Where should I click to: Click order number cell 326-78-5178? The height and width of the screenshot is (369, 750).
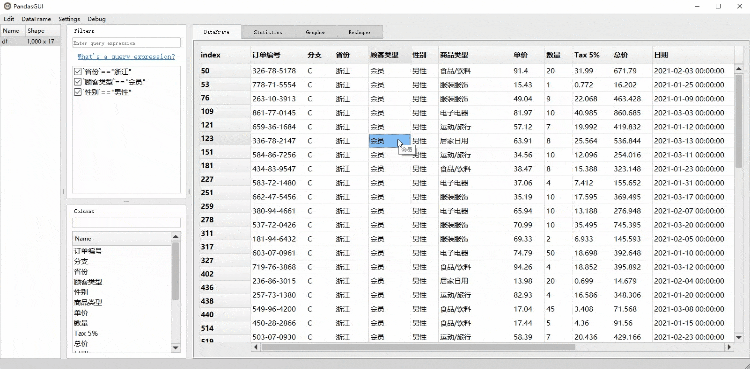pos(278,71)
